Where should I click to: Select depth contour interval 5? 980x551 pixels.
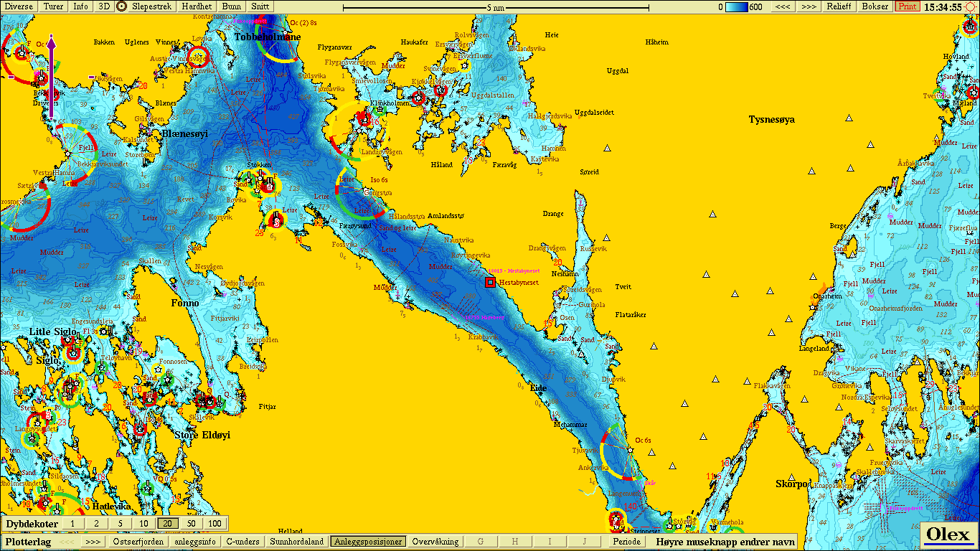tap(121, 524)
